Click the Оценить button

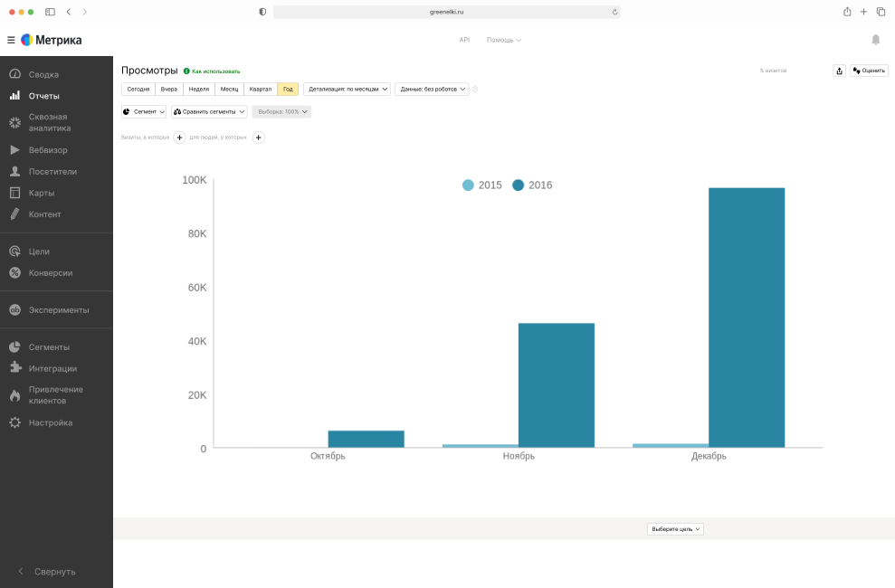pyautogui.click(x=869, y=71)
